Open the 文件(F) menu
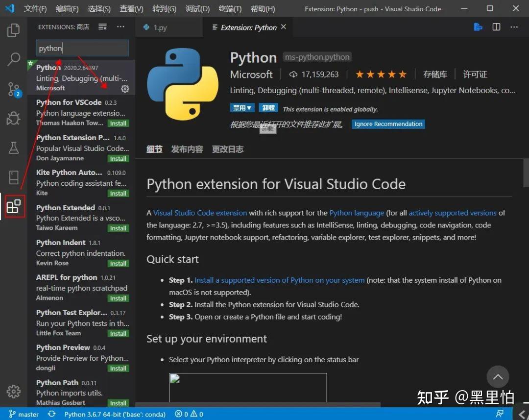This screenshot has width=529, height=420. click(35, 8)
